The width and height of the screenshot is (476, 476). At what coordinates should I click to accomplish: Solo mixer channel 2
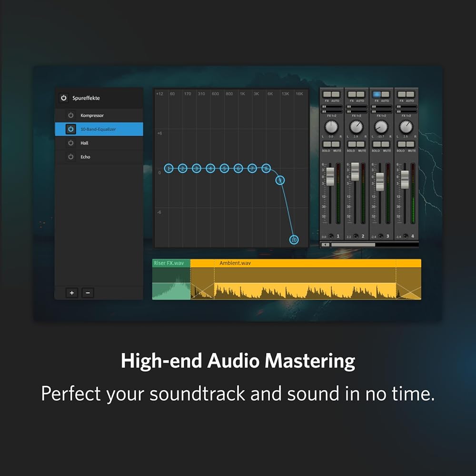352,144
